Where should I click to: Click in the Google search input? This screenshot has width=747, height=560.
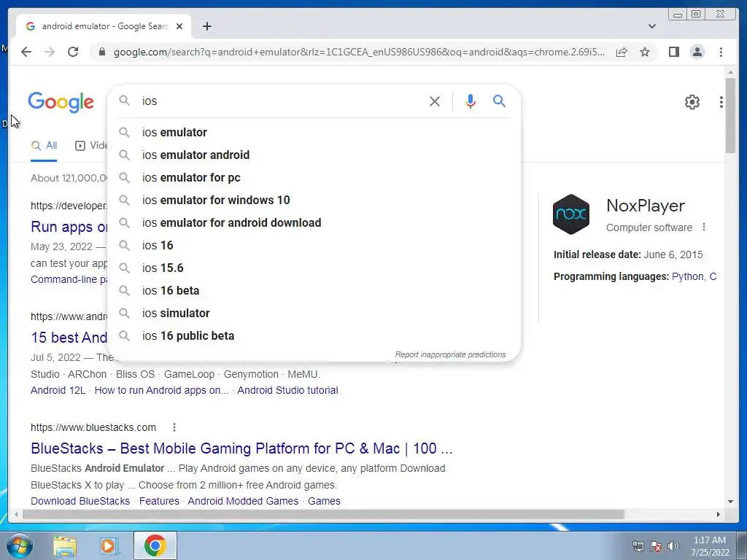pyautogui.click(x=281, y=101)
